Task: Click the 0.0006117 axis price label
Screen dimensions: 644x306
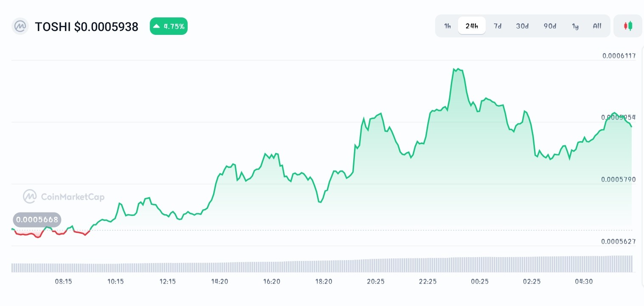Action: point(619,56)
